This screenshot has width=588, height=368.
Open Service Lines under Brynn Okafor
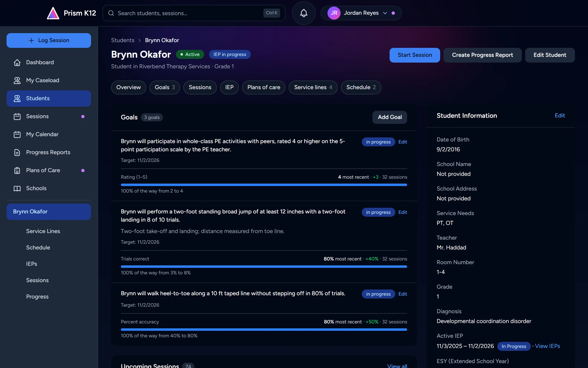[43, 231]
